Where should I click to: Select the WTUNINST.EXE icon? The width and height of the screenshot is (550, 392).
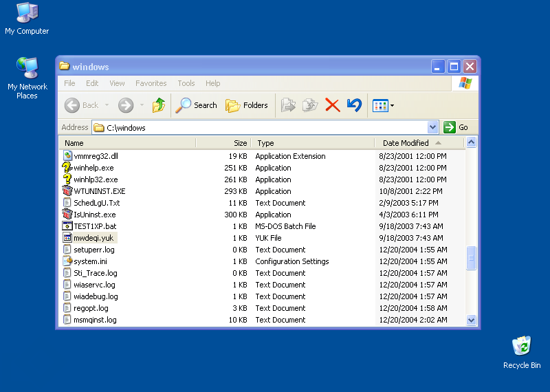point(67,191)
